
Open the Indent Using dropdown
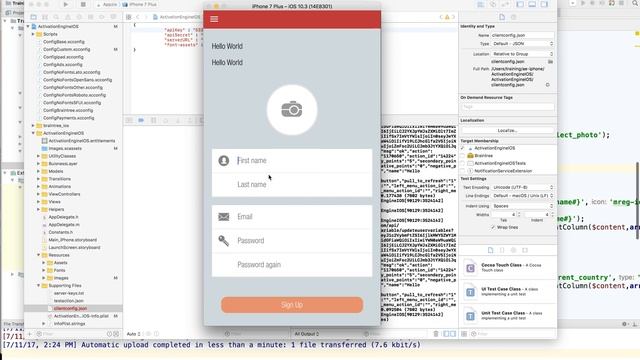coord(522,206)
